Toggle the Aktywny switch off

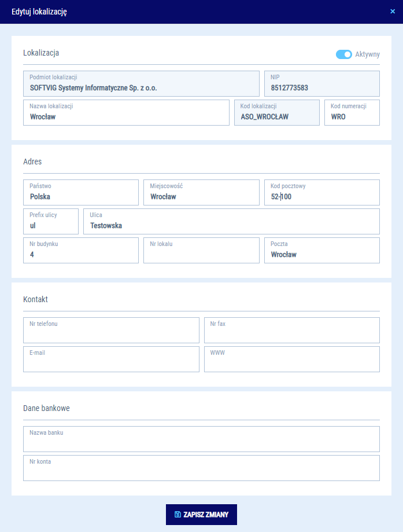coord(344,54)
